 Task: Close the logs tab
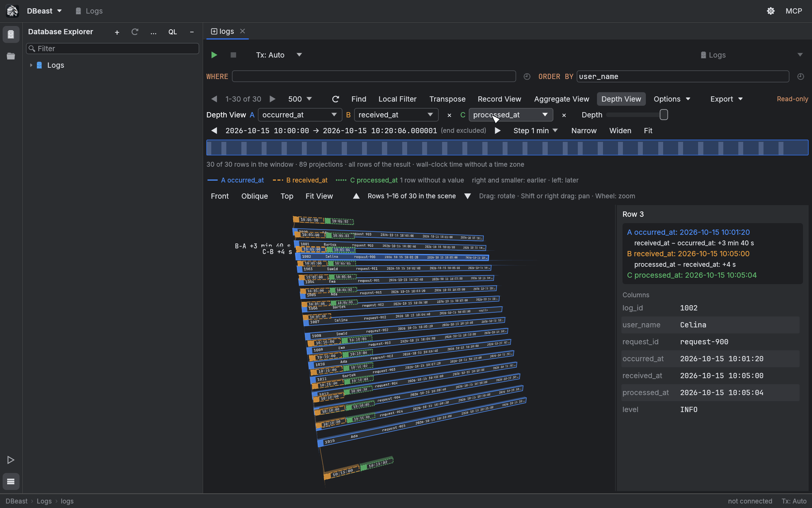tap(242, 31)
